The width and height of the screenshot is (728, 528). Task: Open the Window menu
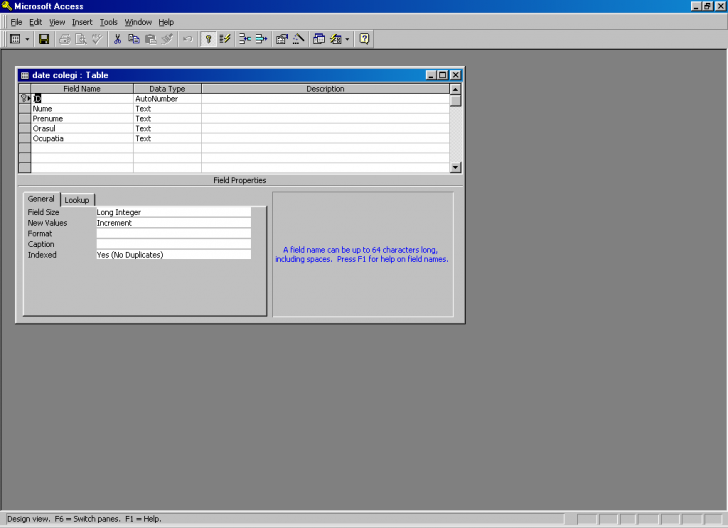tap(138, 22)
